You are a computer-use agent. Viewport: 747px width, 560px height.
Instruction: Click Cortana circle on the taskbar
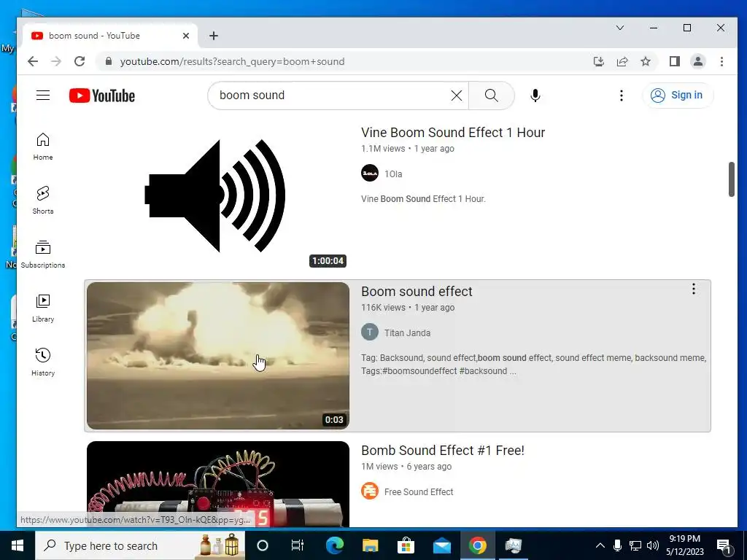pos(263,545)
